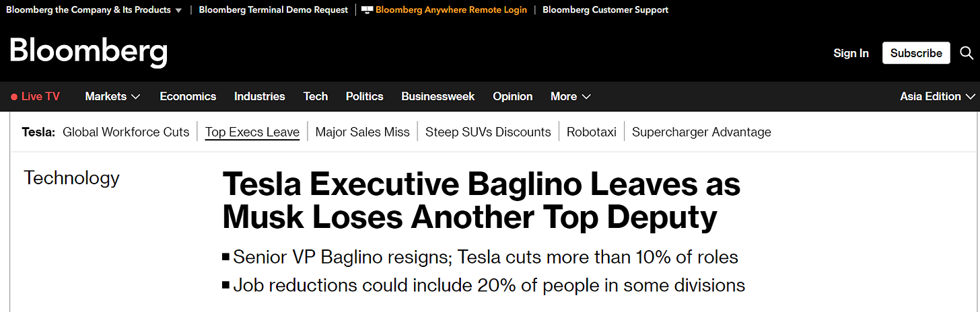Go to the Economics section
The image size is (980, 312).
(188, 96)
